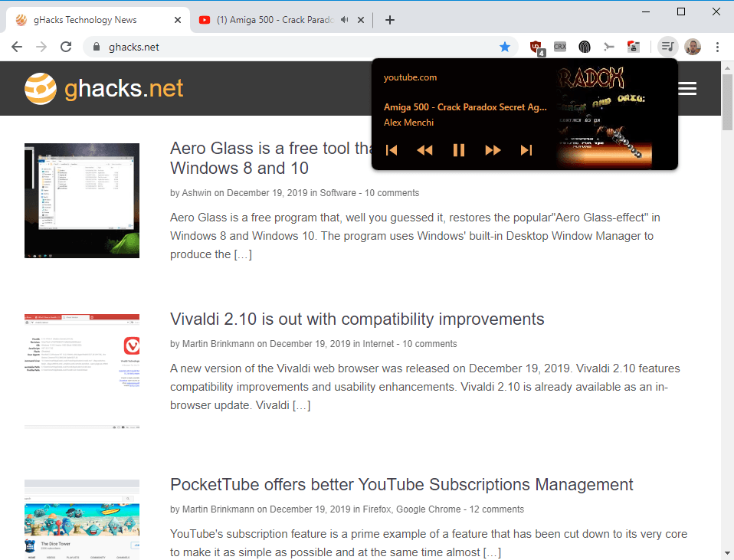Seek forward in the media popup

(493, 150)
